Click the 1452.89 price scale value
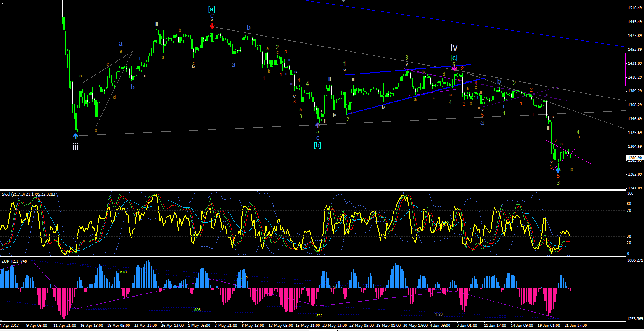The height and width of the screenshot is (331, 644). (634, 50)
